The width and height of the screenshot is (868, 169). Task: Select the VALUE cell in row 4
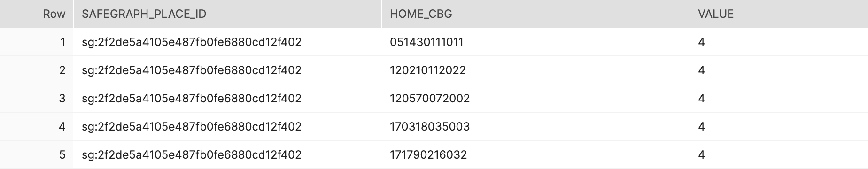point(779,127)
